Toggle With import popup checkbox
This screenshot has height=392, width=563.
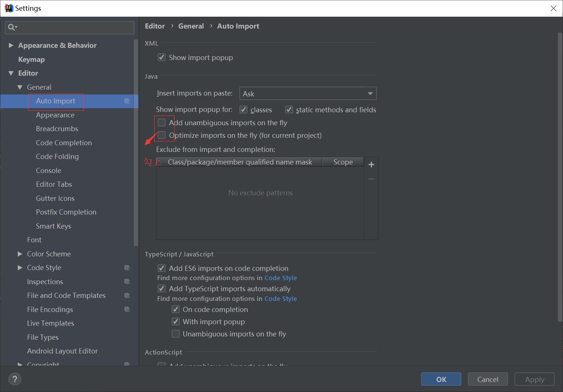[176, 322]
